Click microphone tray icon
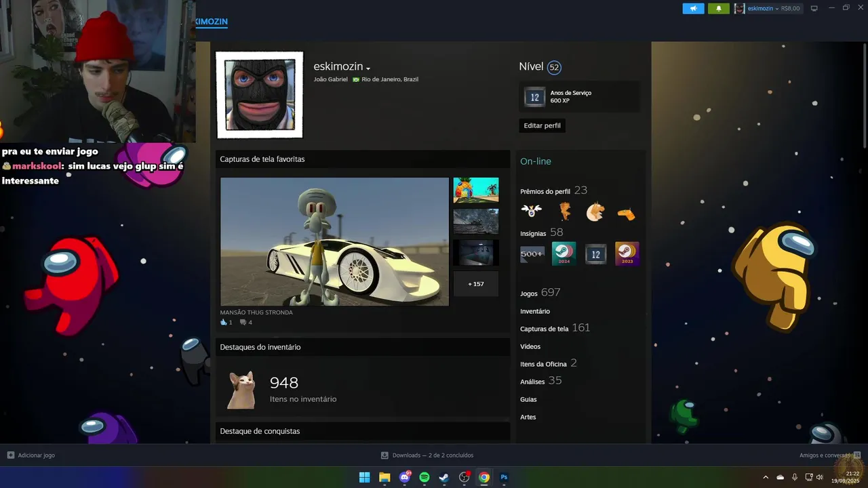Image resolution: width=868 pixels, height=488 pixels. [x=795, y=477]
